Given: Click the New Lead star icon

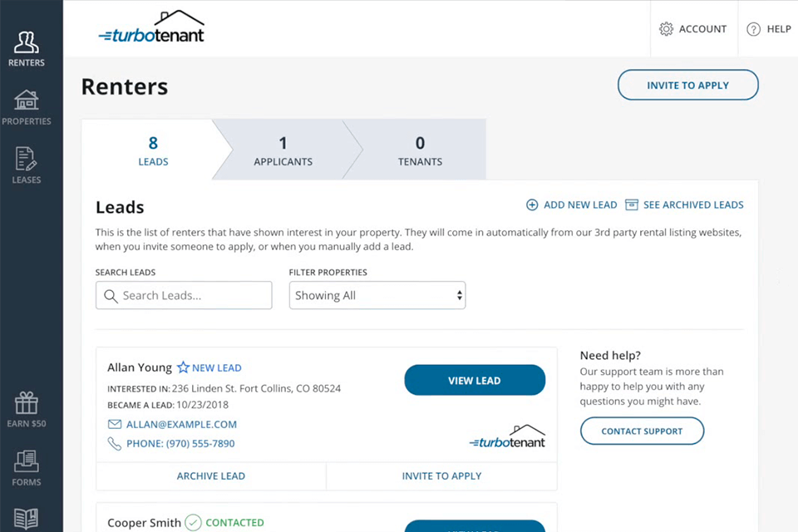Looking at the screenshot, I should tap(183, 367).
